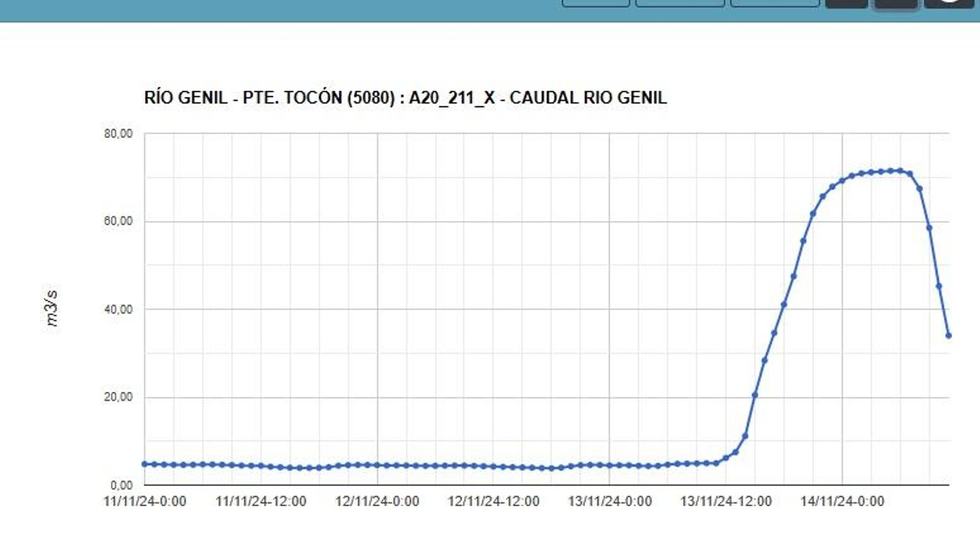Click the 80,00 value on the vertical axis
This screenshot has height=551, width=980.
(119, 132)
